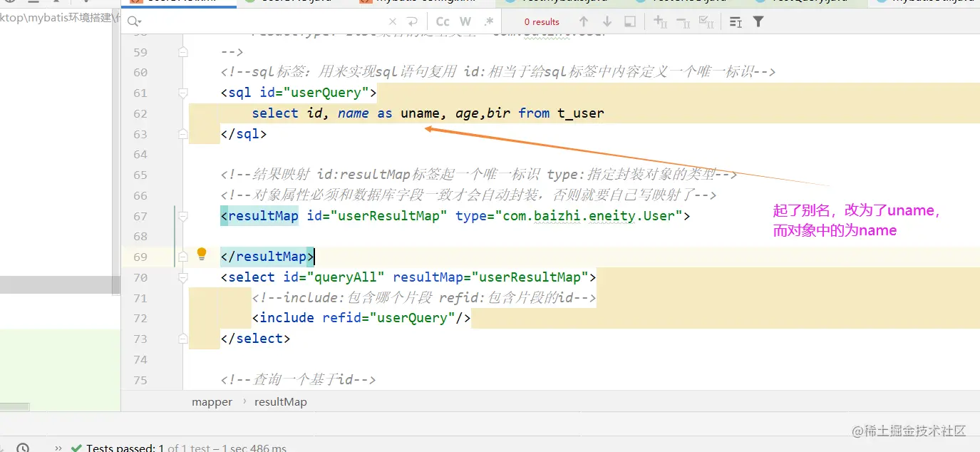Collapse comment fold marker at line 59
Screen dimensions: 980x452
tap(183, 52)
